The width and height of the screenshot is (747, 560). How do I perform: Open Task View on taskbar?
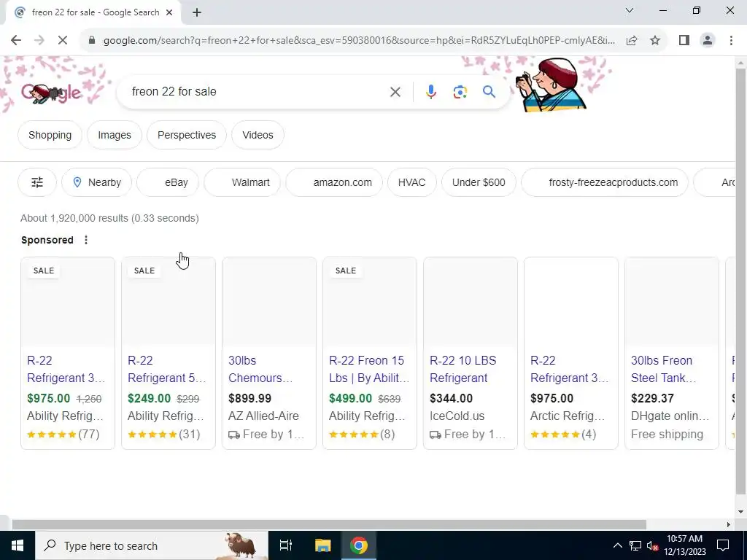pos(286,545)
